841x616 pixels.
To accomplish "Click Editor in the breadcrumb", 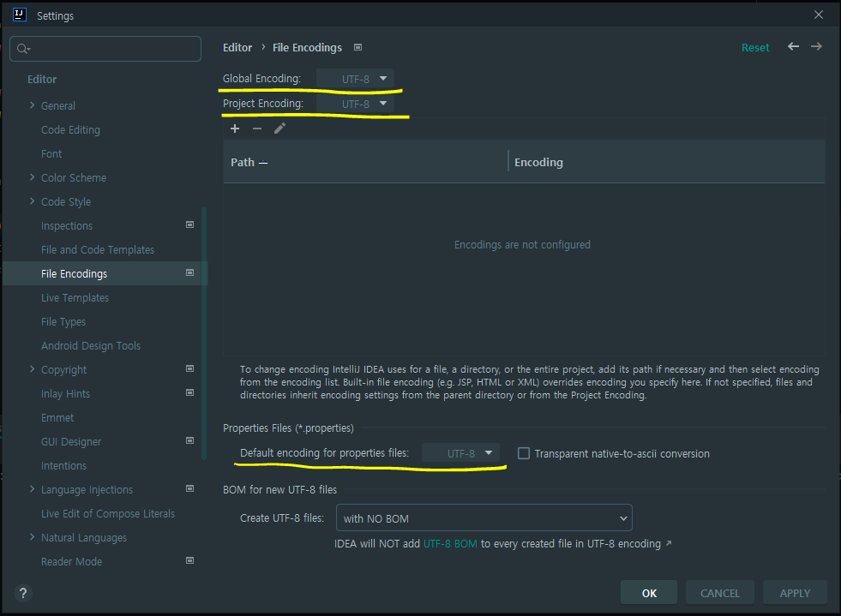I will 237,48.
